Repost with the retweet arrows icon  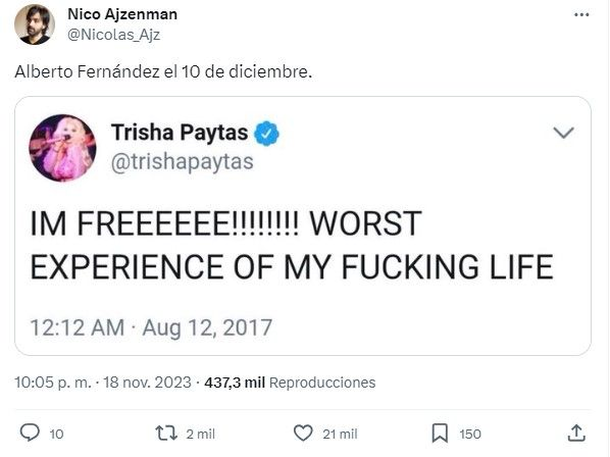[x=167, y=433]
